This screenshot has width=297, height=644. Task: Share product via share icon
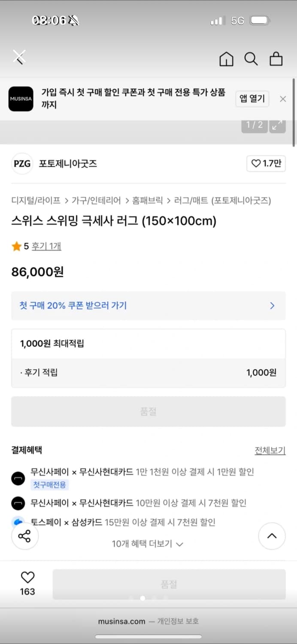pos(24,536)
